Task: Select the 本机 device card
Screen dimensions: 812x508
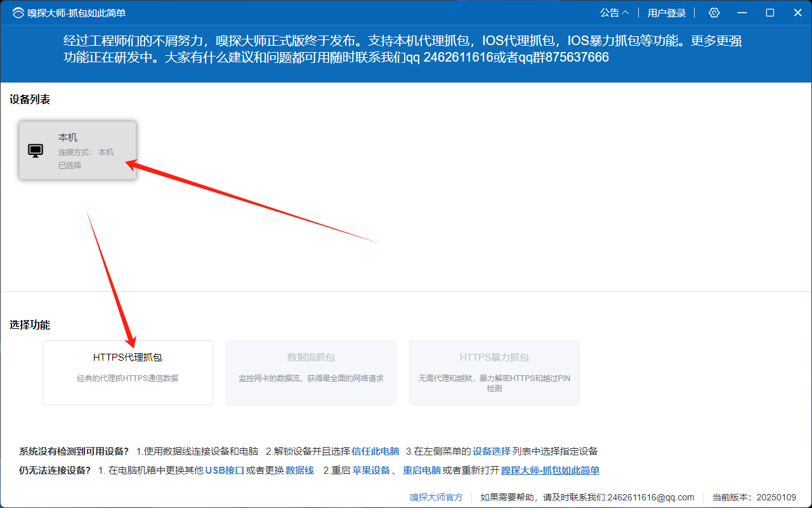Action: (x=77, y=150)
